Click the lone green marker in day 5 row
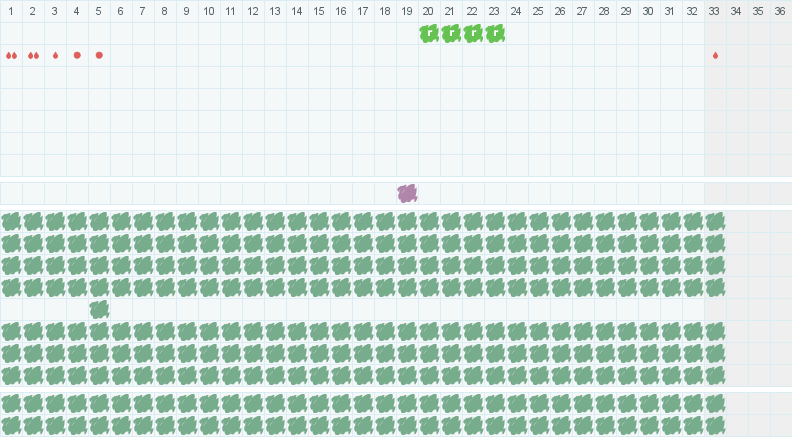The height and width of the screenshot is (437, 792). click(99, 309)
